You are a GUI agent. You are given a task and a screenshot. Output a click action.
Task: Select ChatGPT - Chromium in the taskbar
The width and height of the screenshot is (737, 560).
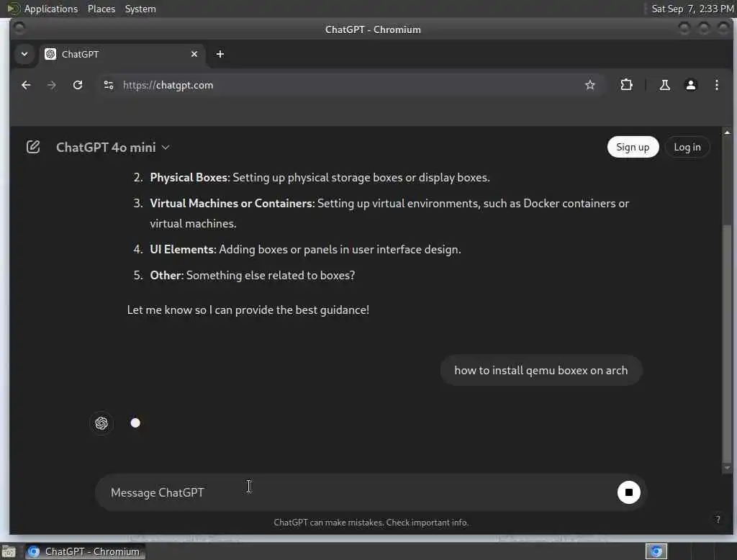click(x=85, y=551)
